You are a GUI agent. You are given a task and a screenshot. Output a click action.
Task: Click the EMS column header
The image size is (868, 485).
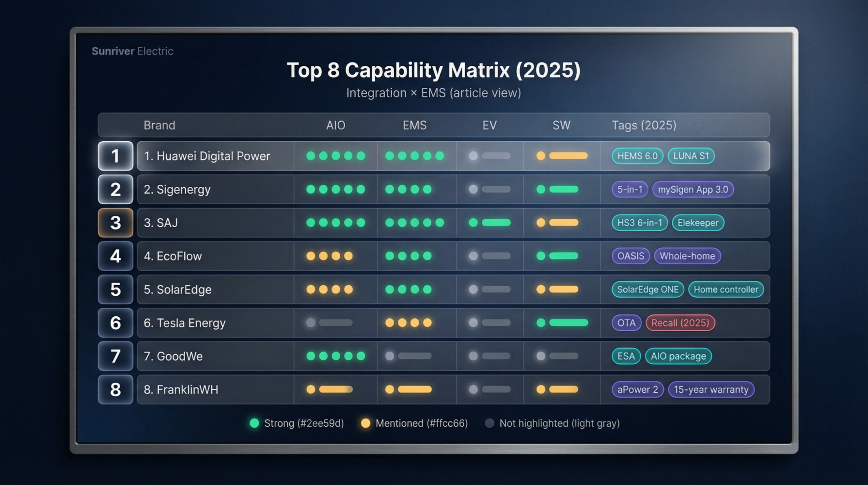[415, 125]
